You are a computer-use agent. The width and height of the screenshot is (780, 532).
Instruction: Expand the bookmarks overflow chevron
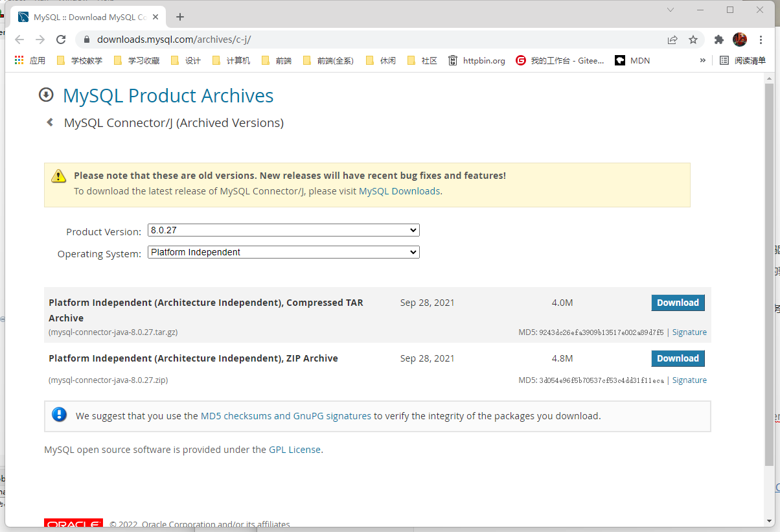(702, 60)
